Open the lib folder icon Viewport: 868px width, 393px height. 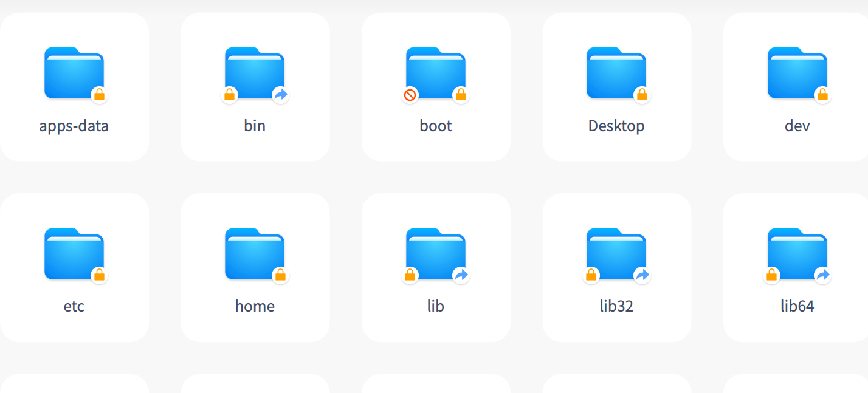[x=436, y=253]
